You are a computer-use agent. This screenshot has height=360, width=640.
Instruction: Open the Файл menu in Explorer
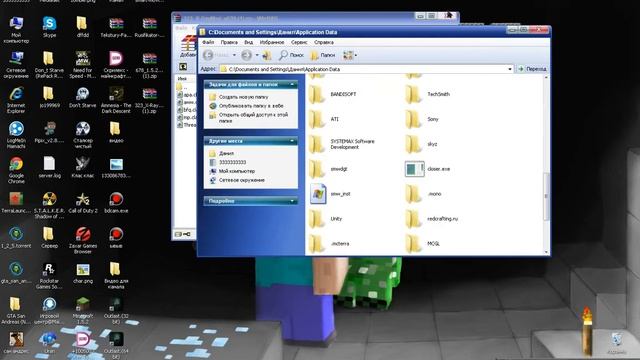tap(208, 42)
